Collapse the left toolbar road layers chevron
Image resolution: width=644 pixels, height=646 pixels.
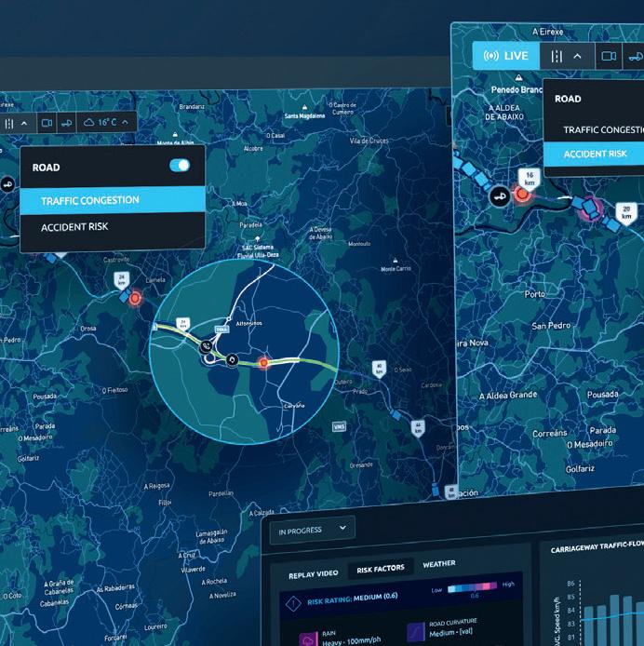coord(24,123)
